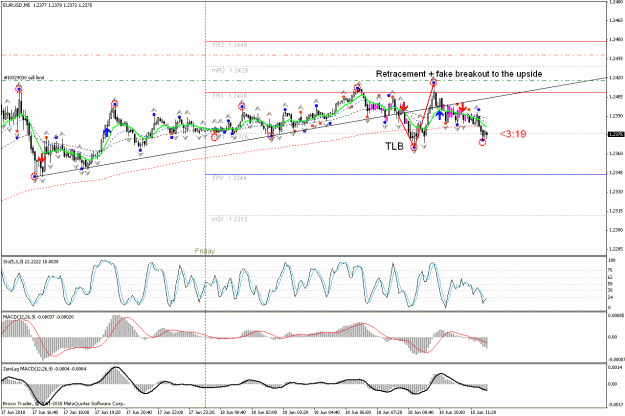Click the EURUSD,M5 chart title text

point(47,6)
